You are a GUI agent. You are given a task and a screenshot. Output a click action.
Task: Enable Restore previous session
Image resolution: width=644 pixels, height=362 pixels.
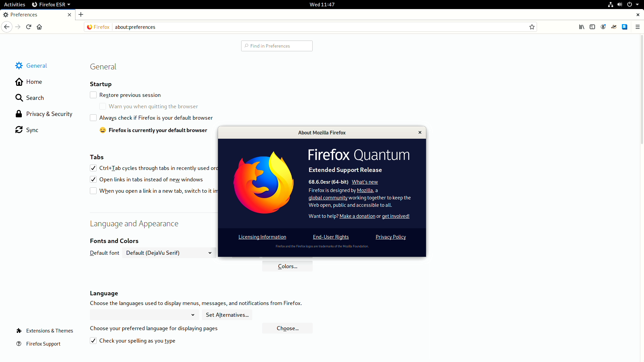click(93, 95)
